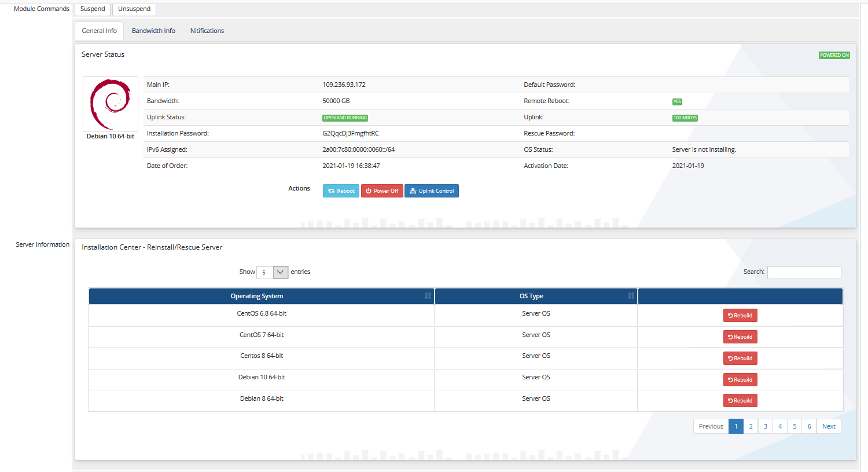Switch to the General Info tab
This screenshot has width=868, height=472.
tap(99, 31)
